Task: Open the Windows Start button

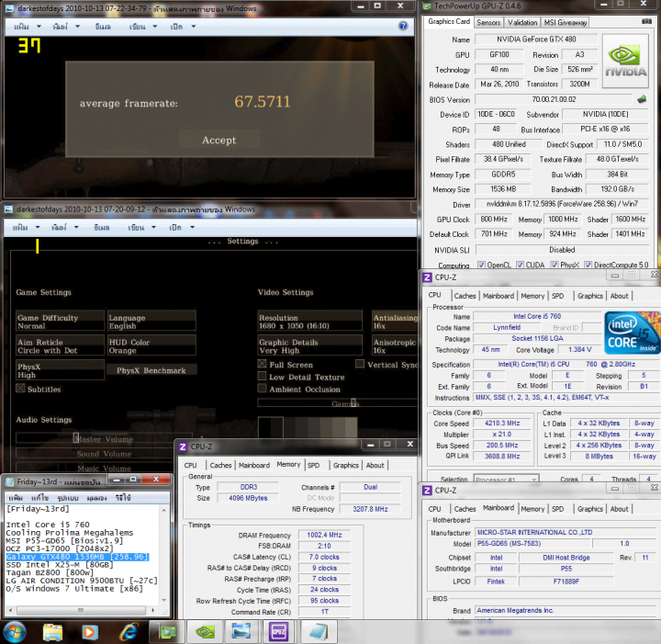Action: click(x=15, y=632)
